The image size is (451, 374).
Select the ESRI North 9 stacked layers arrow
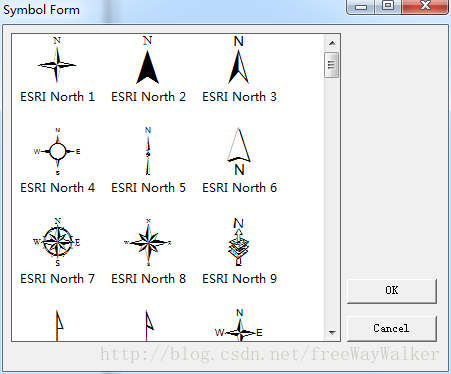coord(239,242)
